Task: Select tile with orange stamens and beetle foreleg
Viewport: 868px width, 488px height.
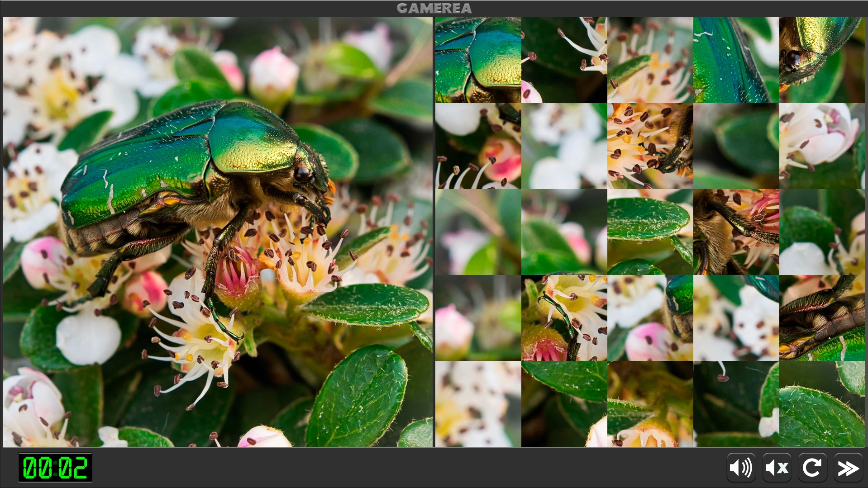Action: [x=650, y=146]
